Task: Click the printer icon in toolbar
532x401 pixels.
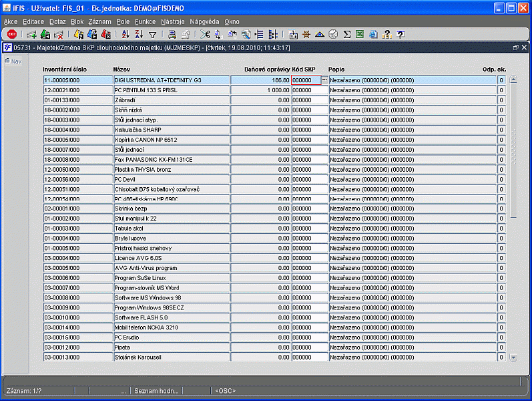Action: click(172, 34)
